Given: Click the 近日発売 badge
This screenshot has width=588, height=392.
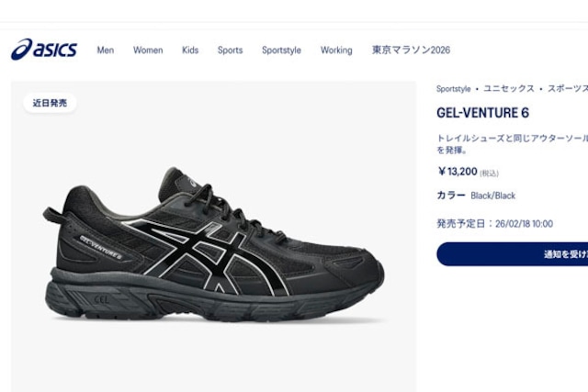Looking at the screenshot, I should tap(50, 103).
